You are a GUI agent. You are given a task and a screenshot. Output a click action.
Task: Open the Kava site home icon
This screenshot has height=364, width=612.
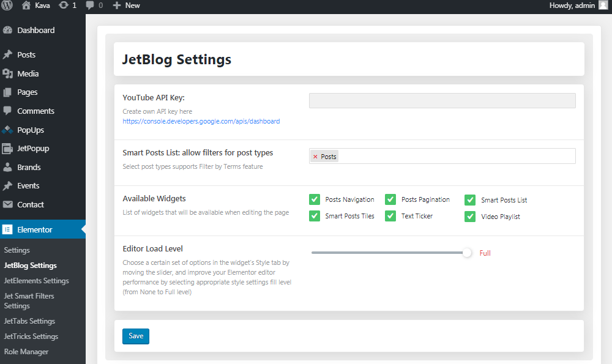(x=26, y=5)
